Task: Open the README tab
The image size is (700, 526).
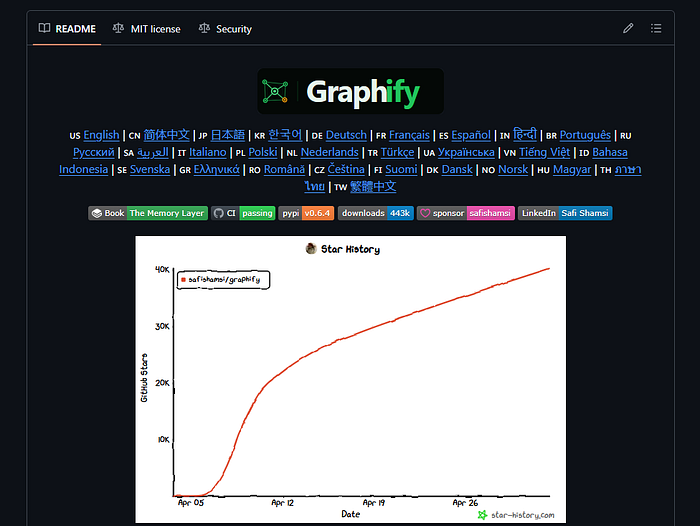Action: (67, 29)
